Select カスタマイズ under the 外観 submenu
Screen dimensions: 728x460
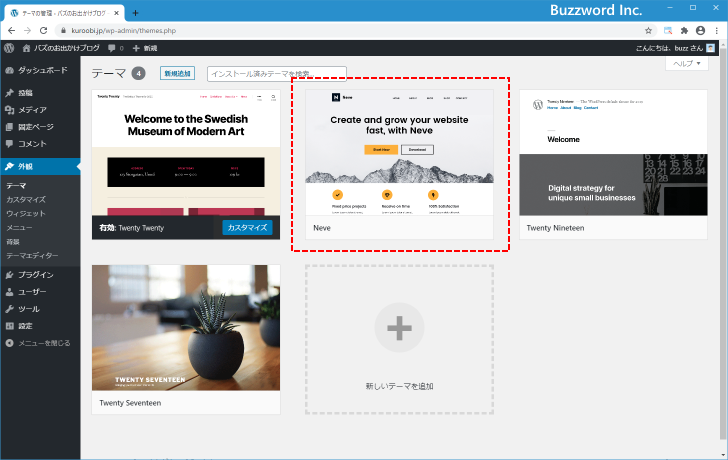tap(26, 200)
